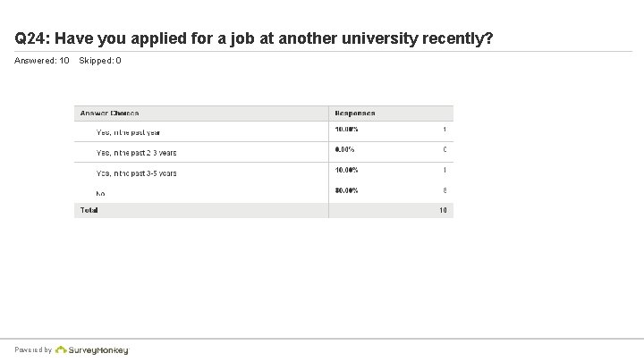Image resolution: width=644 pixels, height=362 pixels.
Task: Click the Q24 question title
Action: [254, 39]
